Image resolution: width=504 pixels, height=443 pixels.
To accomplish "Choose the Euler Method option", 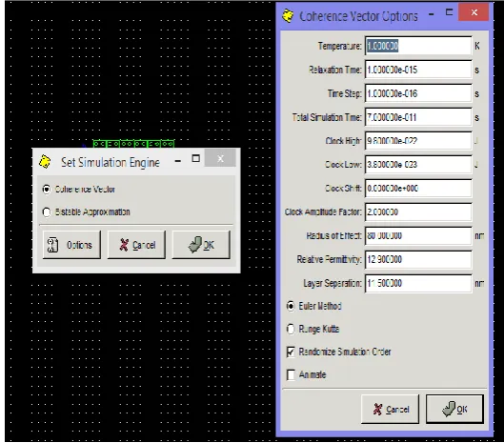I will coord(291,307).
